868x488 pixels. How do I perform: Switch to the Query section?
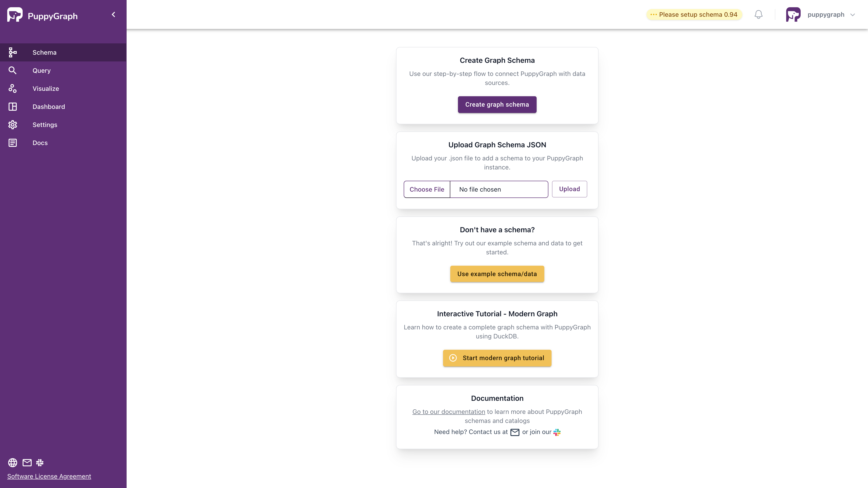point(41,70)
